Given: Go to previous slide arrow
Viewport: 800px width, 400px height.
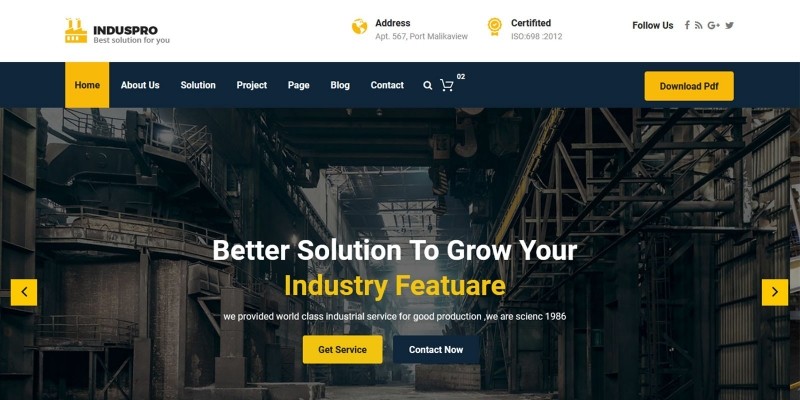Looking at the screenshot, I should point(24,292).
